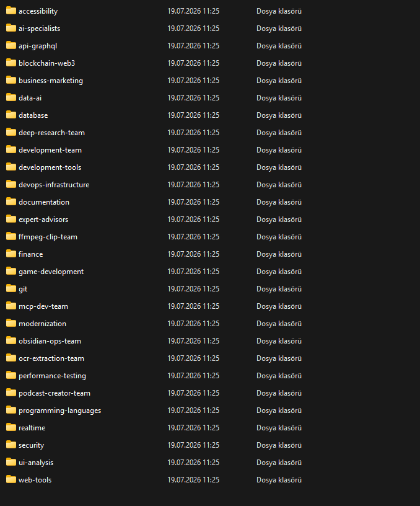Select the security folder name
The image size is (420, 506).
[x=31, y=445]
